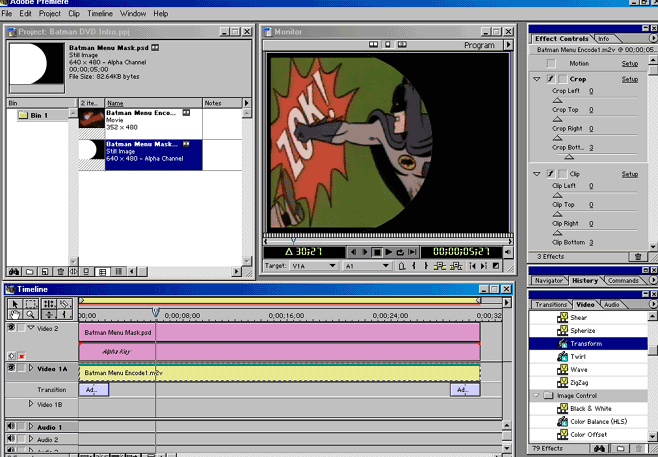Open the Monitor Program flyout menu arrow

tap(508, 44)
